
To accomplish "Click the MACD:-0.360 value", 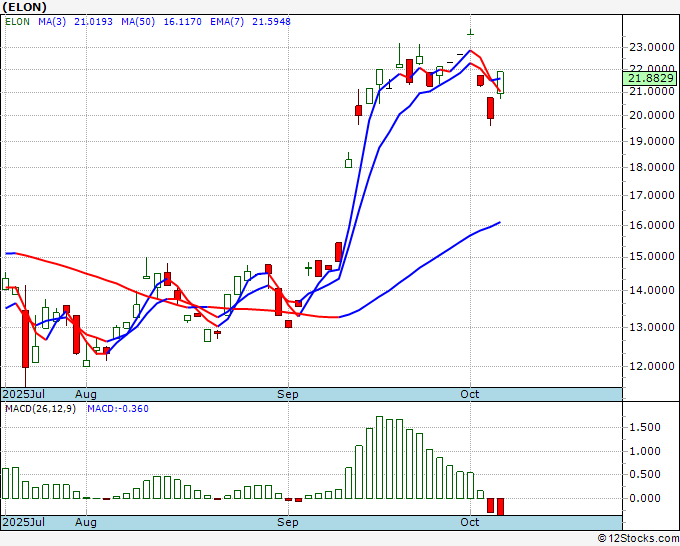I will pyautogui.click(x=118, y=409).
